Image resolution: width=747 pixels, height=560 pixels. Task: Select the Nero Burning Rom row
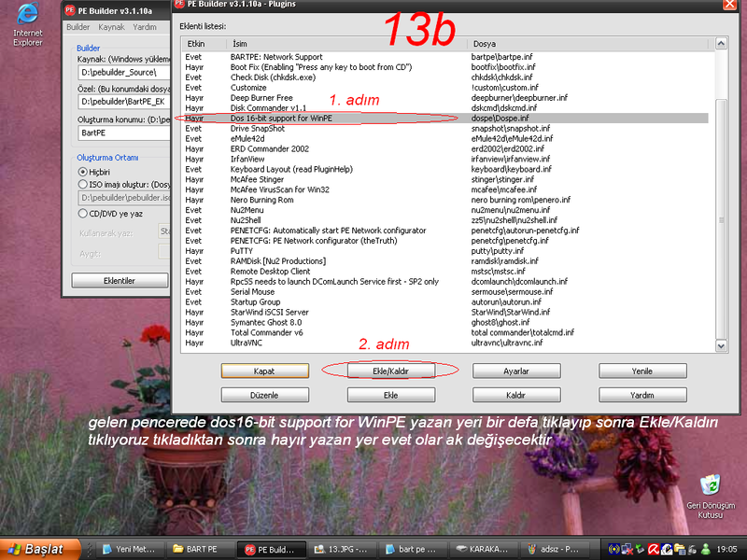click(445, 200)
